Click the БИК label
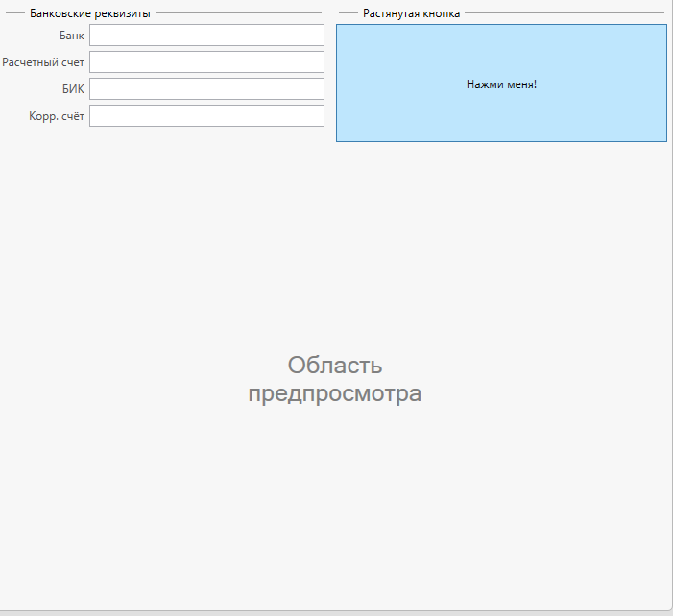Viewport: 673px width, 616px height. pos(73,89)
